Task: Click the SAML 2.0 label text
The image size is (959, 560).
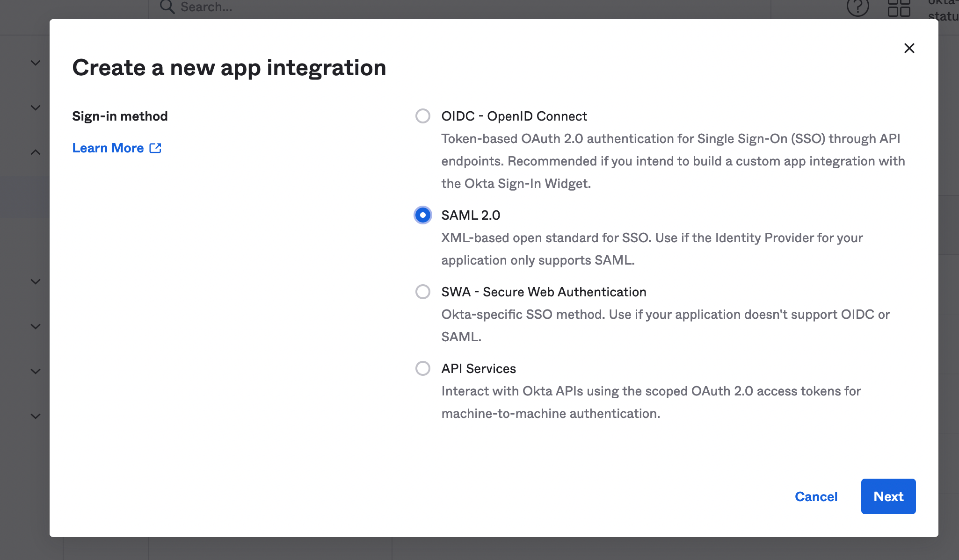Action: click(x=471, y=215)
